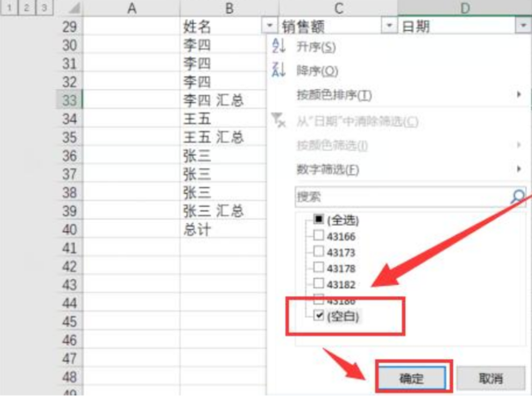Click the 李四 汇总 cell
This screenshot has width=532, height=400.
(x=223, y=100)
